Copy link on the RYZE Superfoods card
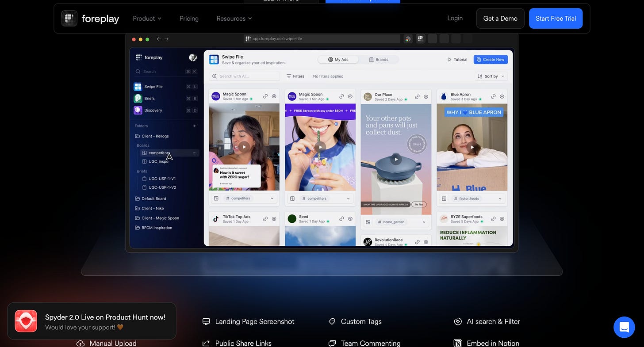The image size is (644, 347). (x=493, y=219)
